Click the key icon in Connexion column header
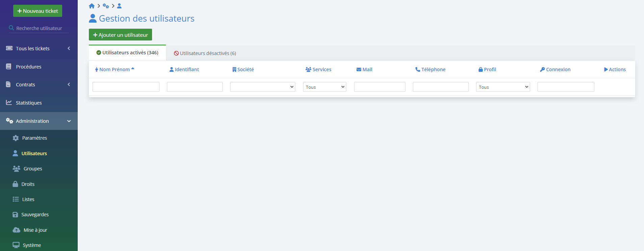644x251 pixels. click(x=542, y=69)
